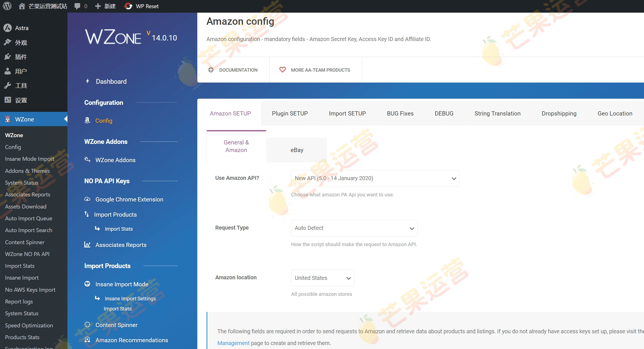
Task: Open WP Reset from the admin bar icon
Action: (128, 6)
